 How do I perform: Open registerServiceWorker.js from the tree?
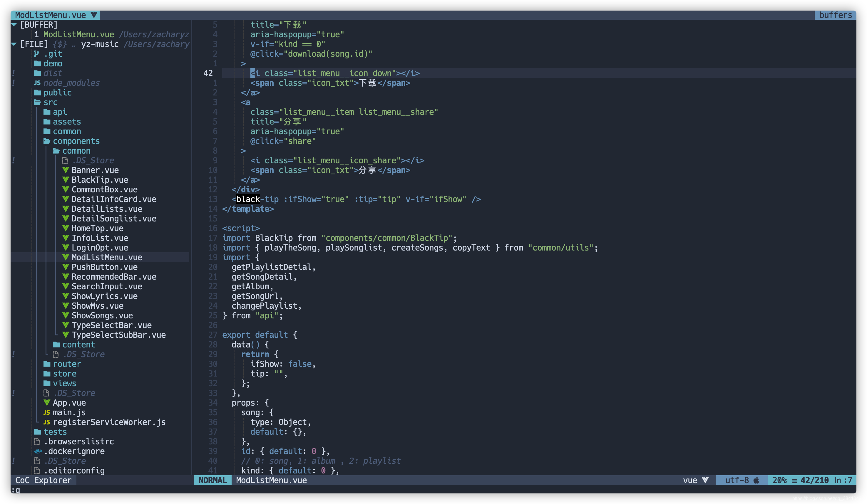pos(109,422)
